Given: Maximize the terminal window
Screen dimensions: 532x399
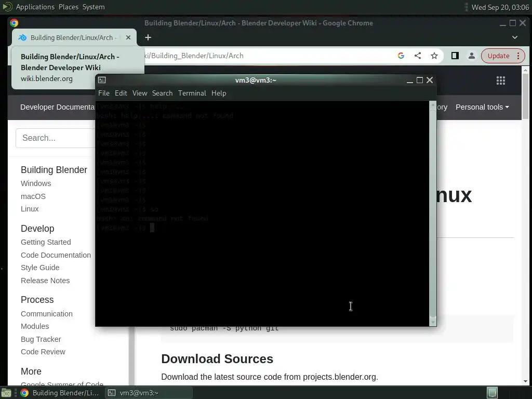Looking at the screenshot, I should 420,80.
